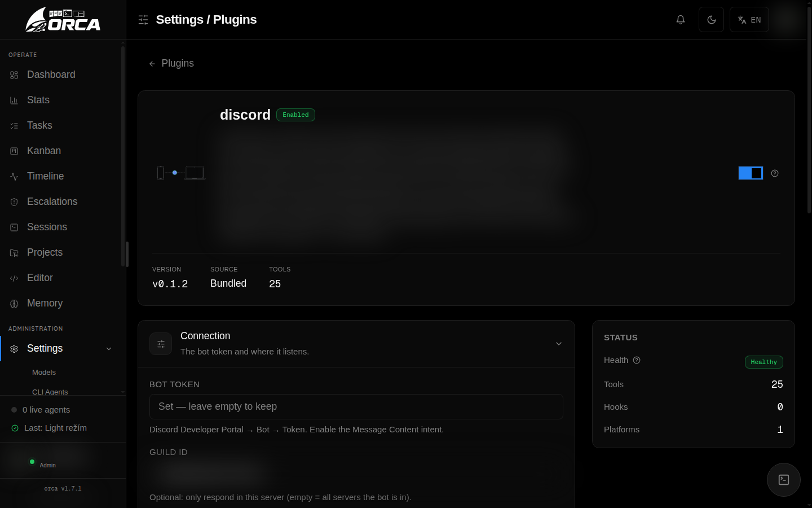Collapse the Connection section chevron
The height and width of the screenshot is (508, 812).
tap(559, 344)
